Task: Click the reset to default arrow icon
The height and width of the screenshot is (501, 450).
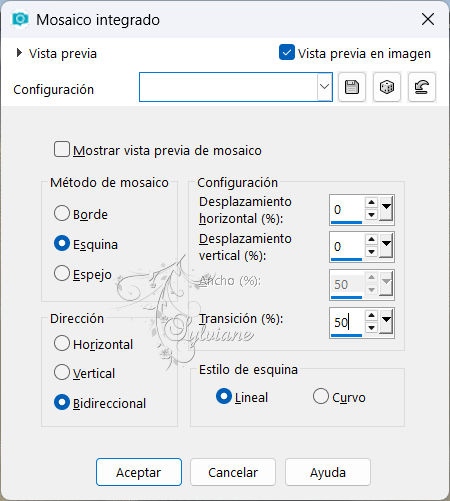Action: tap(422, 87)
